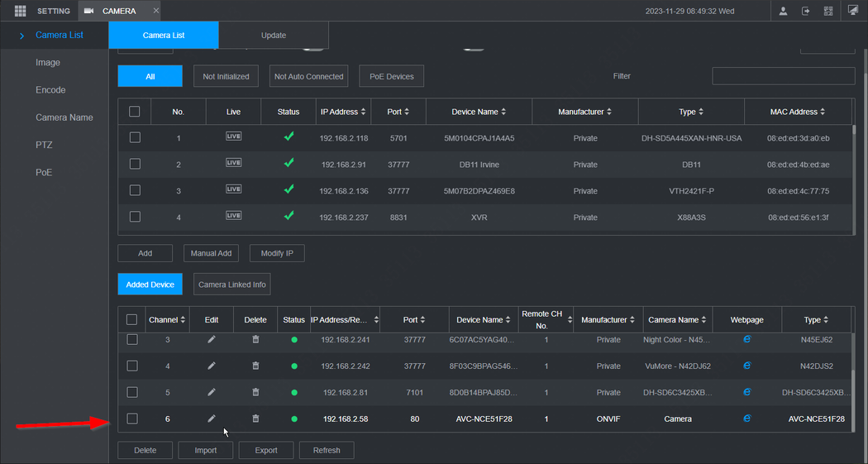This screenshot has height=464, width=868.
Task: Open the user account icon in top bar
Action: 783,11
